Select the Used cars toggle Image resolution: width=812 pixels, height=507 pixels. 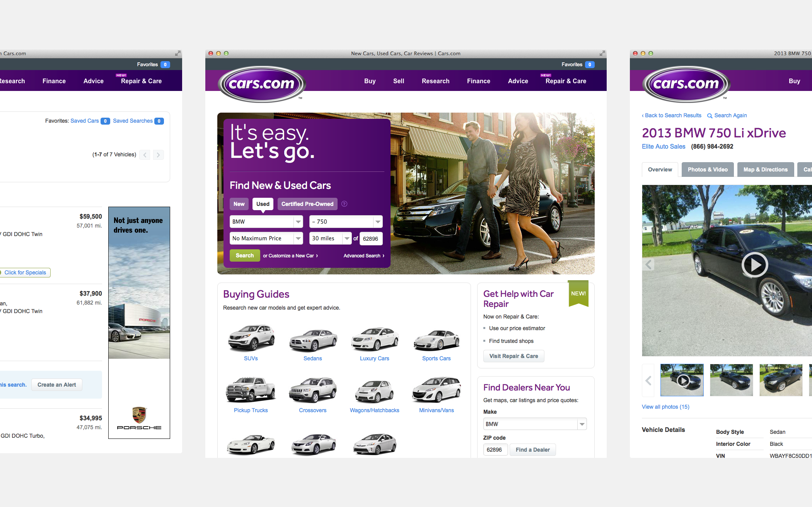click(x=263, y=204)
